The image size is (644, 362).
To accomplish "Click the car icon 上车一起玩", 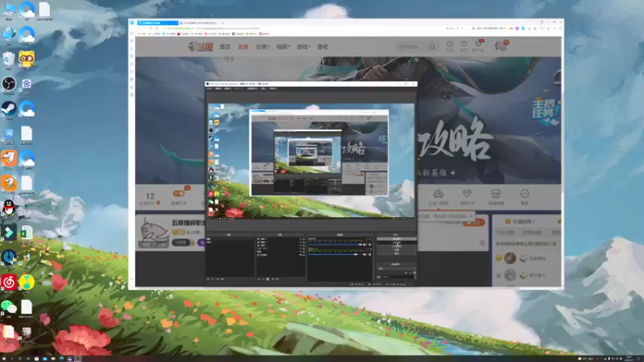I will coord(438,194).
